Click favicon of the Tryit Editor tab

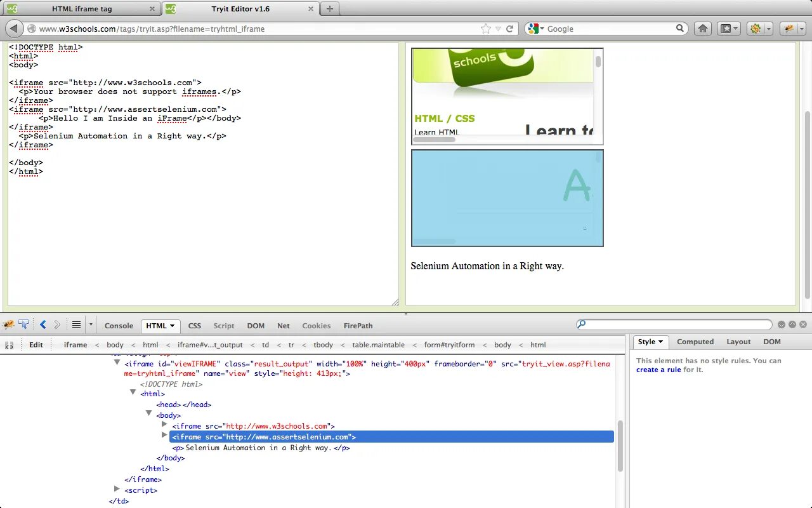pos(171,9)
